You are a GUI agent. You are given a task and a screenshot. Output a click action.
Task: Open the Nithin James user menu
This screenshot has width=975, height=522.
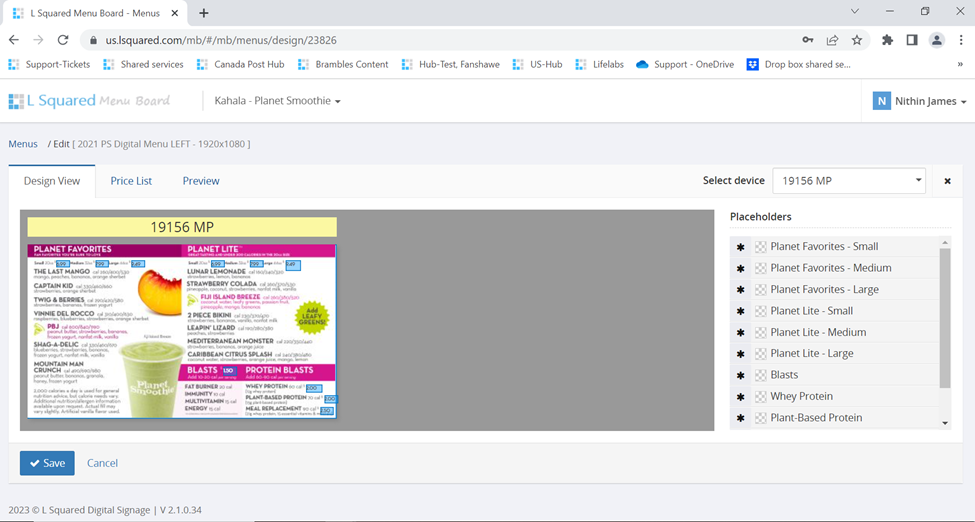[920, 101]
